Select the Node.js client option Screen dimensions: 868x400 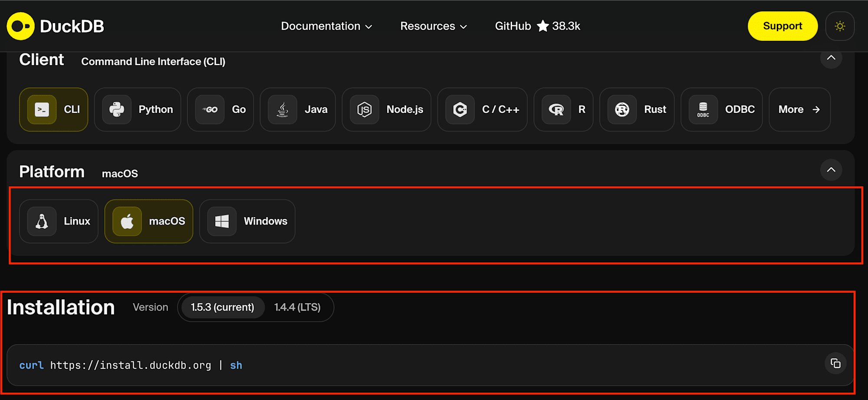point(387,109)
